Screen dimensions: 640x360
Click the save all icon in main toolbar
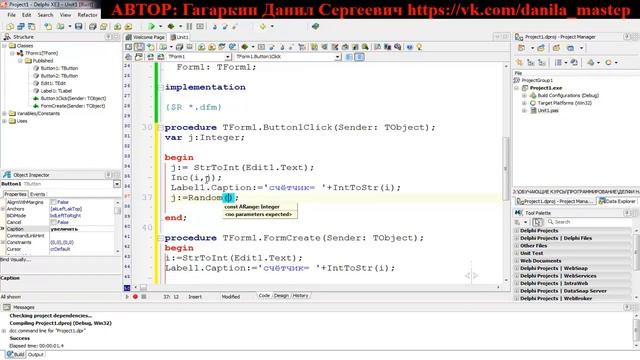point(93,27)
